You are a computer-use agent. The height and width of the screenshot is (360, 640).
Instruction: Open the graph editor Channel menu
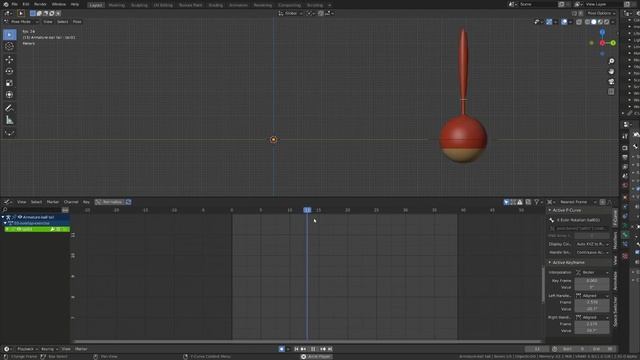point(71,202)
